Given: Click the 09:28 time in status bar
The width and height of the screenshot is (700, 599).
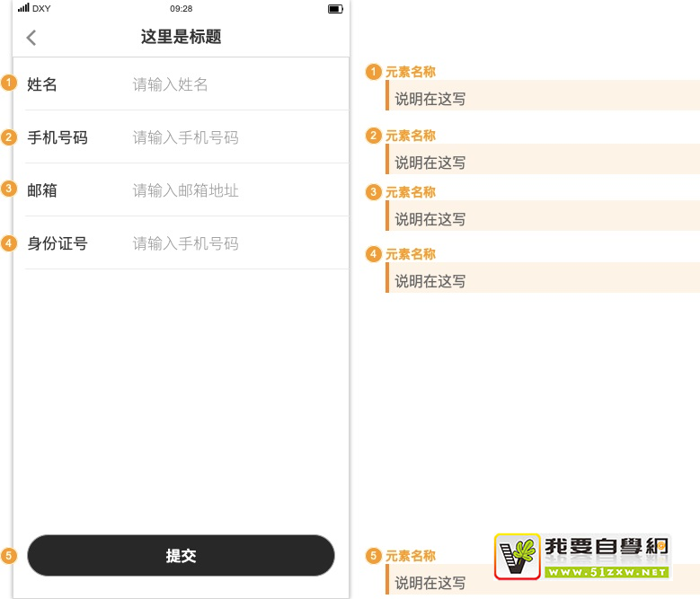Looking at the screenshot, I should pyautogui.click(x=181, y=8).
